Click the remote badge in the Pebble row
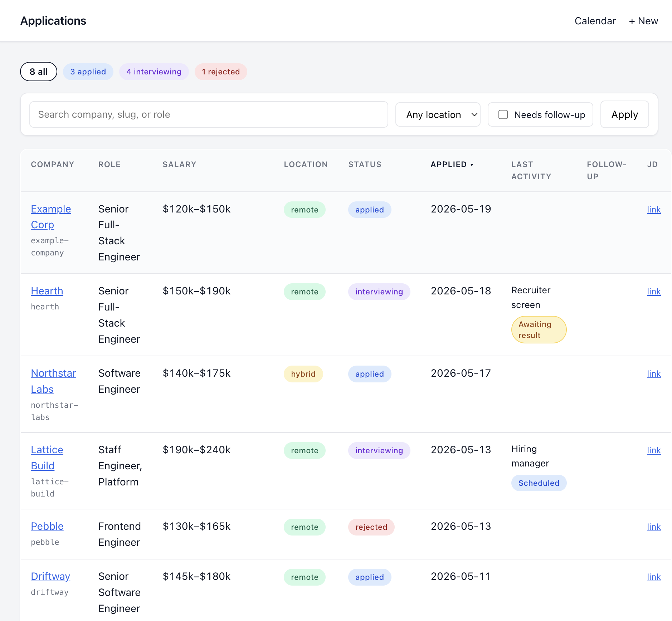The image size is (672, 621). tap(305, 527)
